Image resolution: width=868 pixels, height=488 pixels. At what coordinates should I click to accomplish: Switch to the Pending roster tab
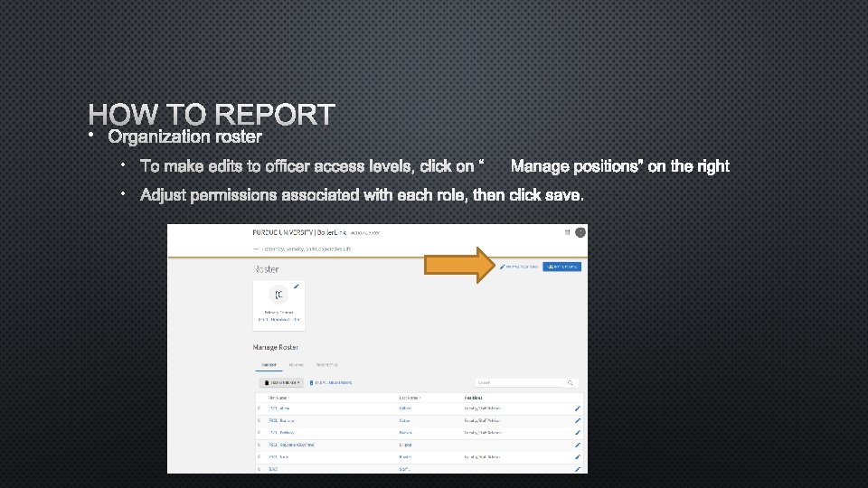tap(297, 365)
